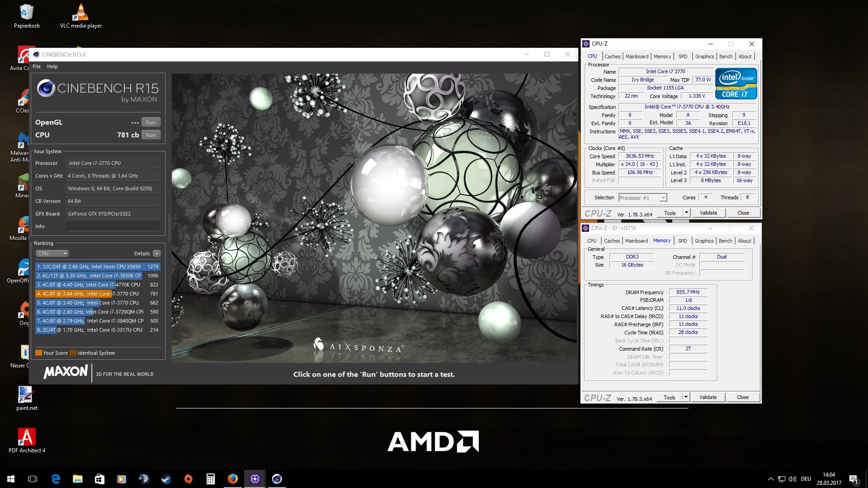868x488 pixels.
Task: Open About tab in top CPU-Z
Action: click(745, 56)
